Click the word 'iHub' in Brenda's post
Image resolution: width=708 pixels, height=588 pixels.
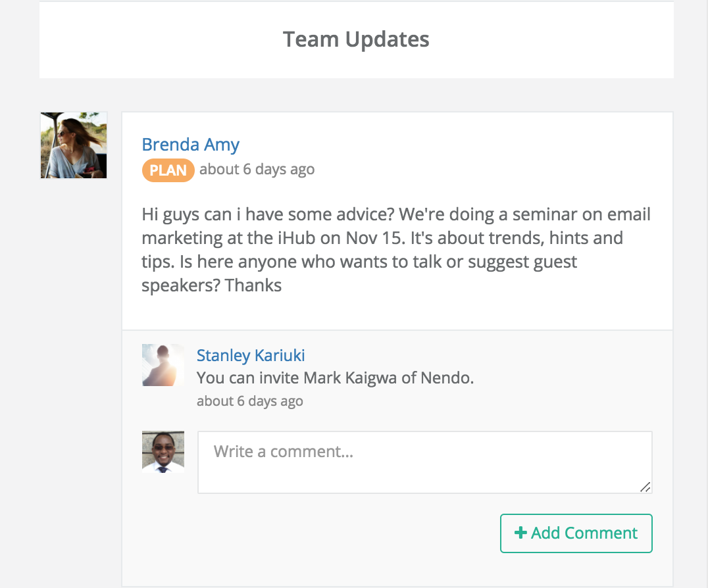point(296,238)
